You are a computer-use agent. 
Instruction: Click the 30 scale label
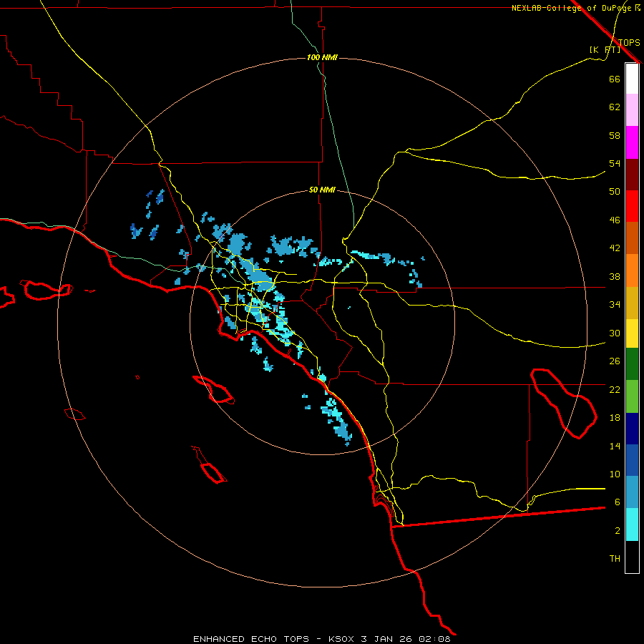point(615,333)
